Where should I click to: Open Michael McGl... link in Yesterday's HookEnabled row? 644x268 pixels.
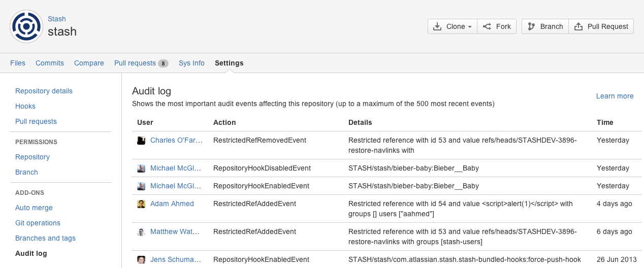176,186
